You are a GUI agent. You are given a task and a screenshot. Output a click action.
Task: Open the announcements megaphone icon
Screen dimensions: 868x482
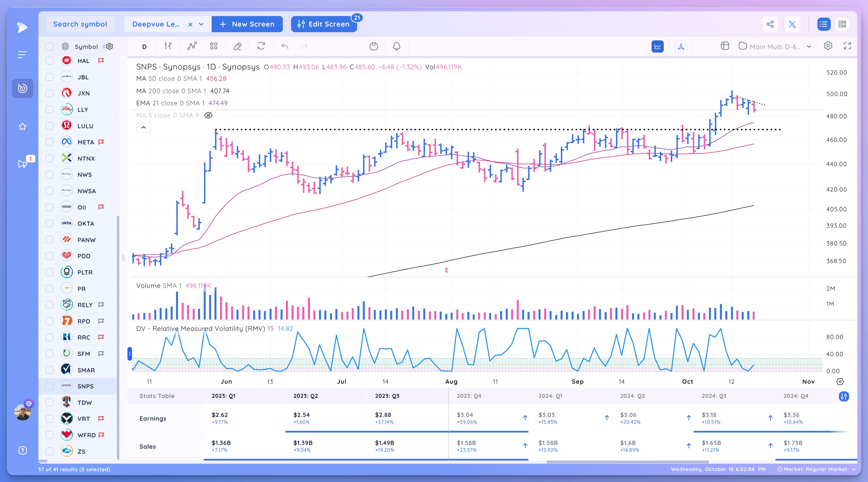pos(23,164)
